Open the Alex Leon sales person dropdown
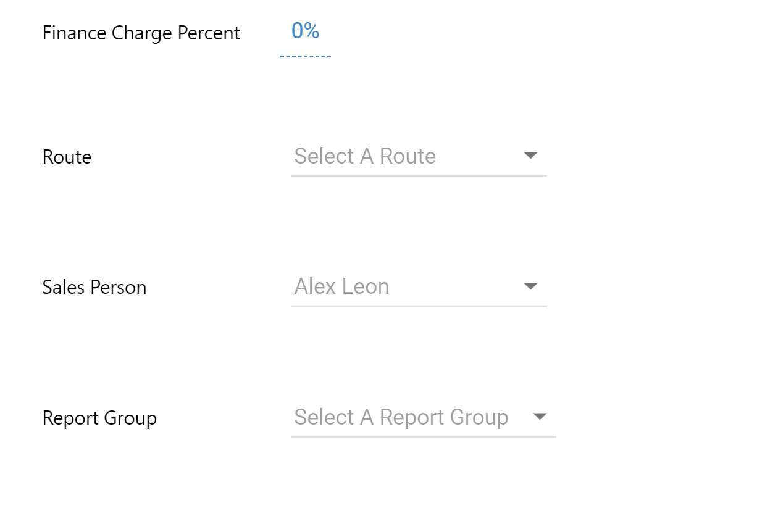Image resolution: width=778 pixels, height=532 pixels. [419, 287]
